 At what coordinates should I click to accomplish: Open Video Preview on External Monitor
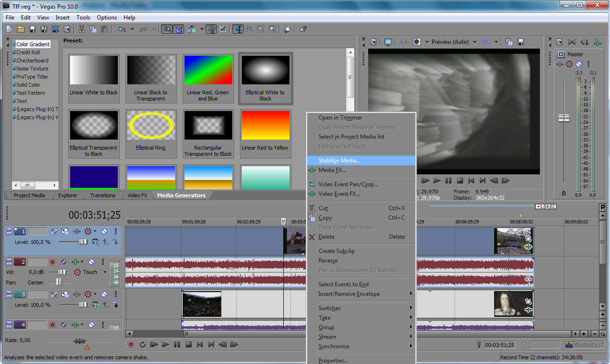click(388, 42)
